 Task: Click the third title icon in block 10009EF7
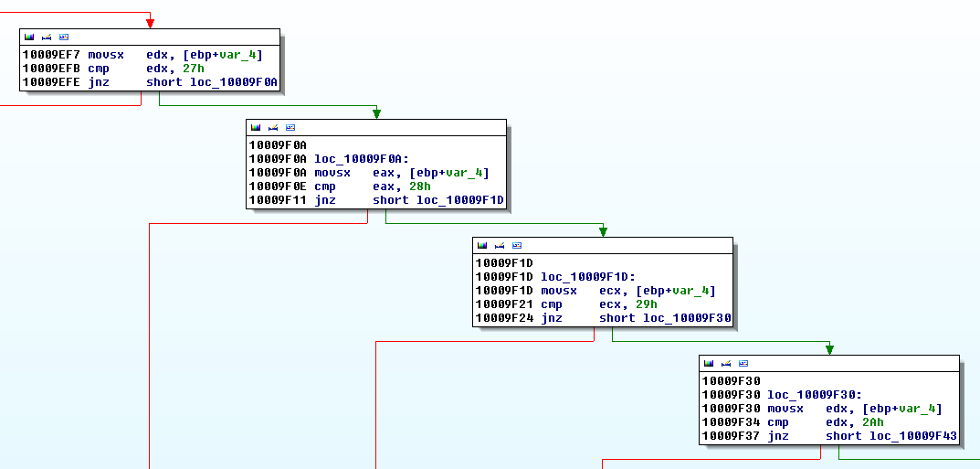pyautogui.click(x=64, y=37)
